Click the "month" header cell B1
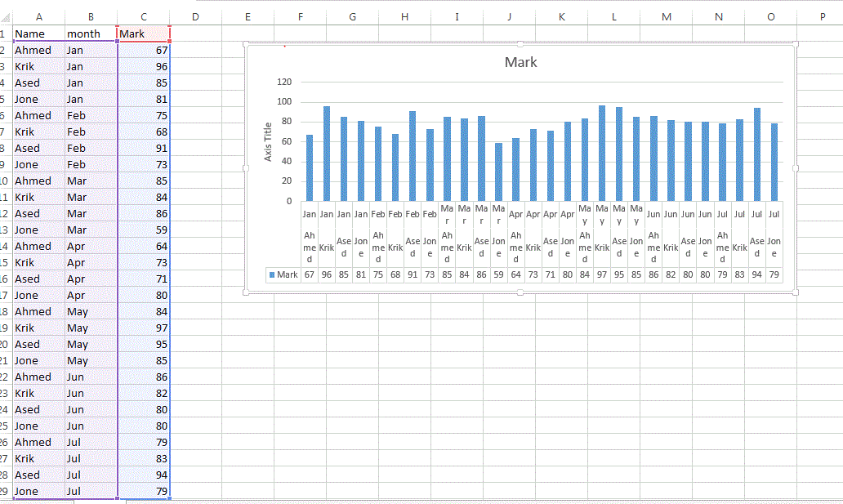Viewport: 843px width, 504px height. (x=91, y=33)
